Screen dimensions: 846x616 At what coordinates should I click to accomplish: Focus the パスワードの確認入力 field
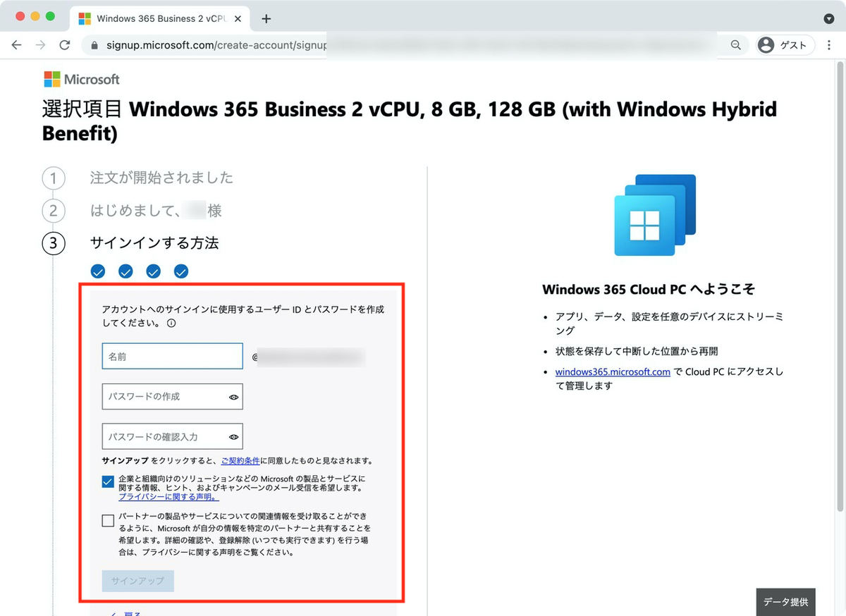coord(173,437)
